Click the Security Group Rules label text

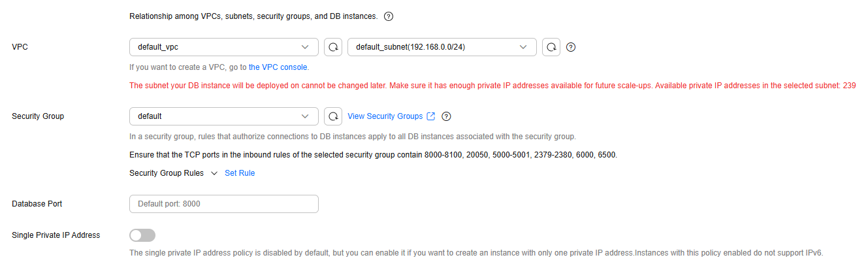coord(167,173)
